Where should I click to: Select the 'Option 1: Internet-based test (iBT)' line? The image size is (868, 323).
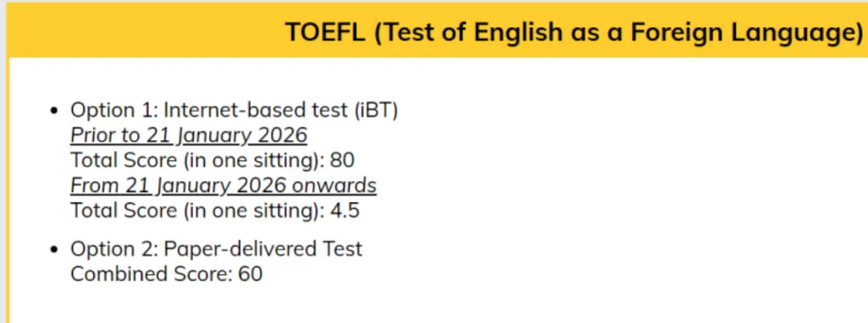(x=234, y=110)
